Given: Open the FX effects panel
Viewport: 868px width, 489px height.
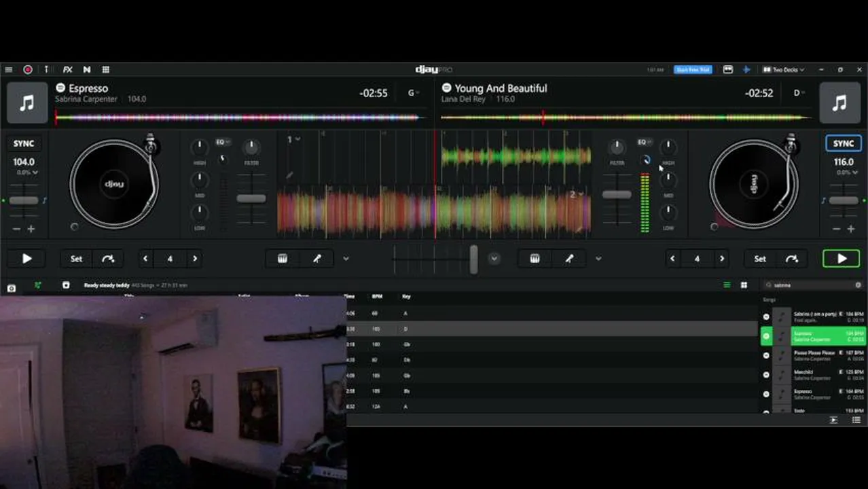Looking at the screenshot, I should click(x=68, y=69).
